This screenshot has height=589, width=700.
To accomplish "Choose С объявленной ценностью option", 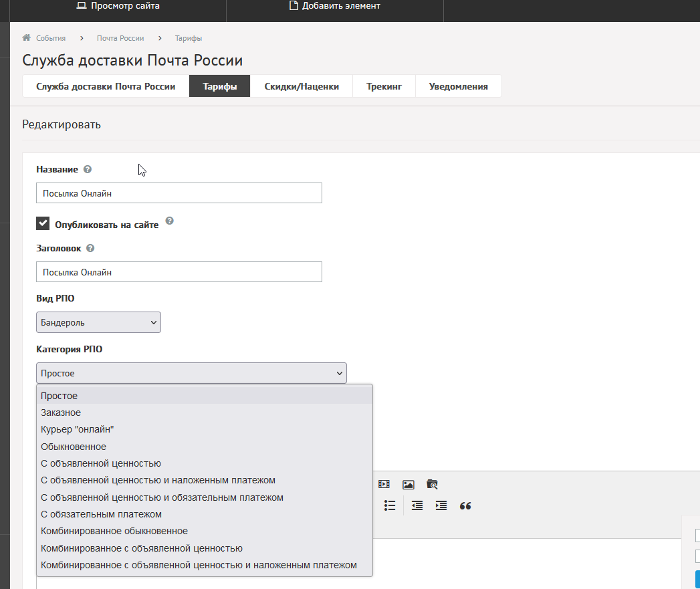I will pyautogui.click(x=205, y=463).
